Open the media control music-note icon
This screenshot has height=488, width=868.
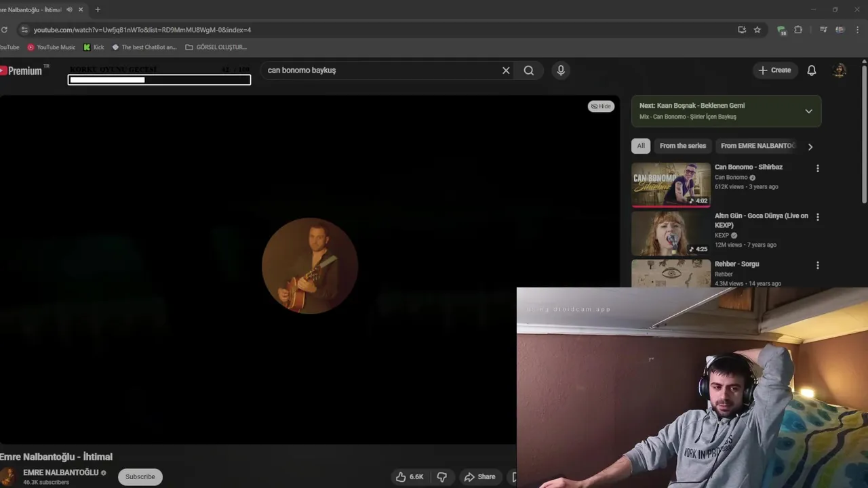pyautogui.click(x=823, y=30)
